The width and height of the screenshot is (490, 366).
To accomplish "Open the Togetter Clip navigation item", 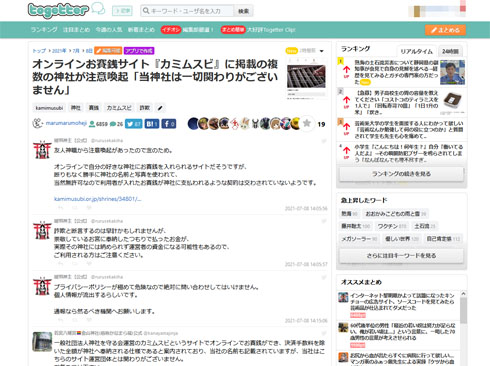I will pyautogui.click(x=258, y=30).
